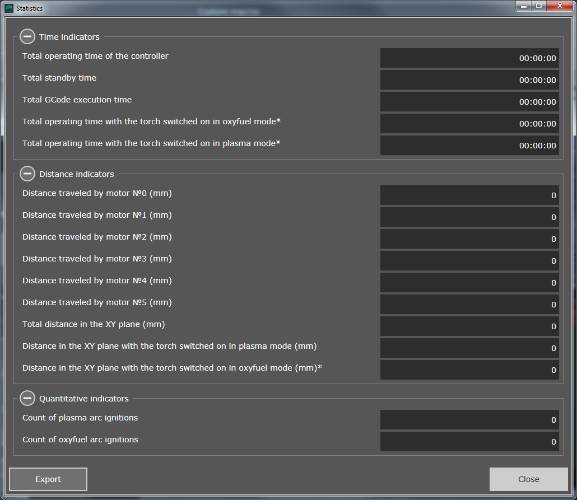Select the Total GCode execution time field

coord(470,102)
